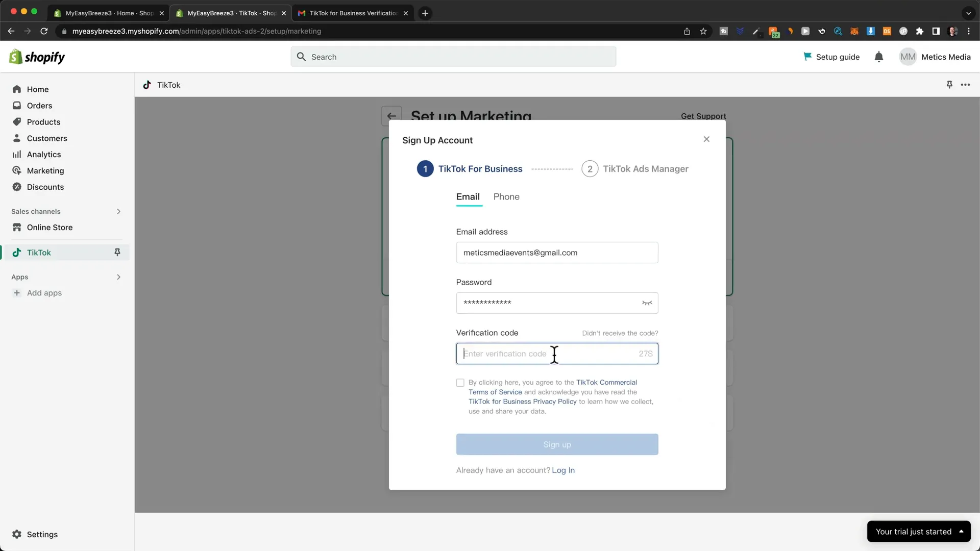
Task: Expand the Your trial just started banner
Action: (918, 532)
